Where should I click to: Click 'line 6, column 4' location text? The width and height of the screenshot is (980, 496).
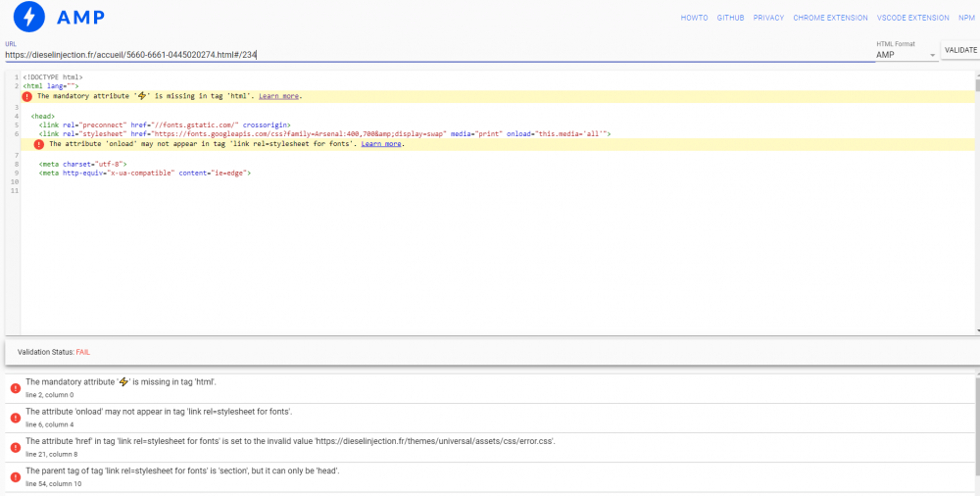[49, 424]
